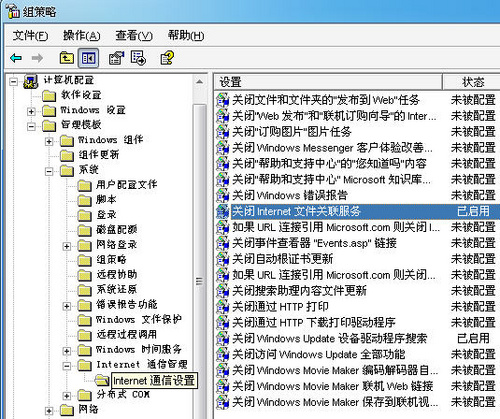This screenshot has height=419, width=500.
Task: Click the Help question mark toolbar icon
Action: (x=167, y=58)
